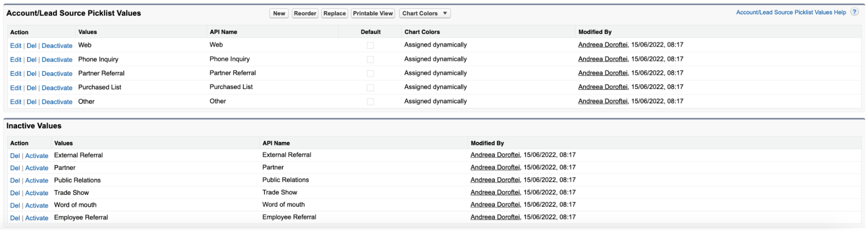Open Andreea Doroftei link in Word of mouth row
The width and height of the screenshot is (868, 230).
coord(495,204)
